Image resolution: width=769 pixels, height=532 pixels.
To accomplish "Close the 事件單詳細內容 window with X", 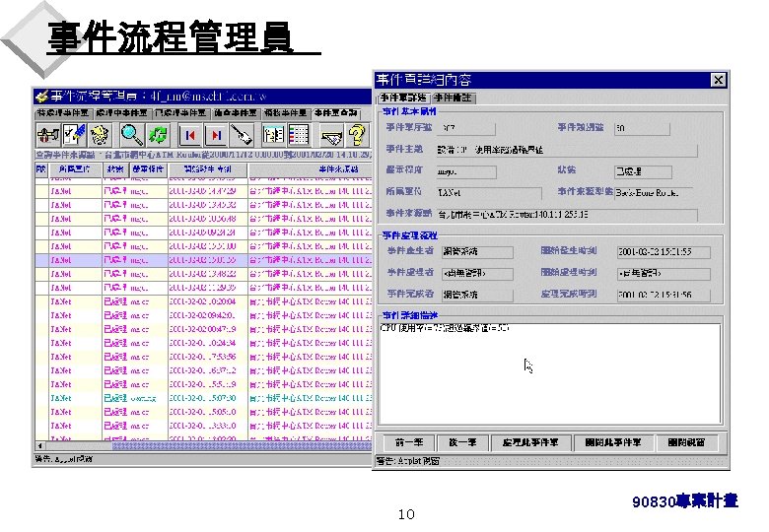I will click(718, 80).
